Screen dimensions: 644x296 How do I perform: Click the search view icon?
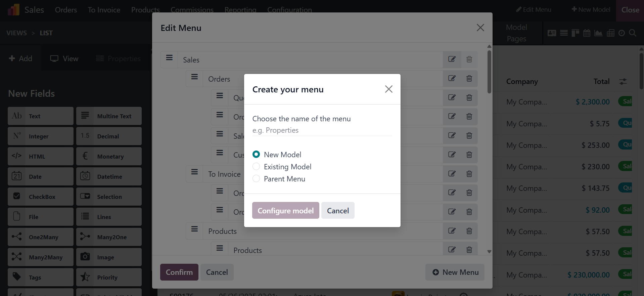click(633, 33)
